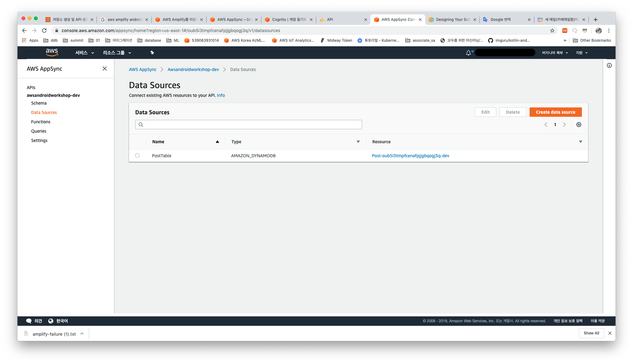Click the Delete button
The image size is (633, 364).
tap(513, 112)
